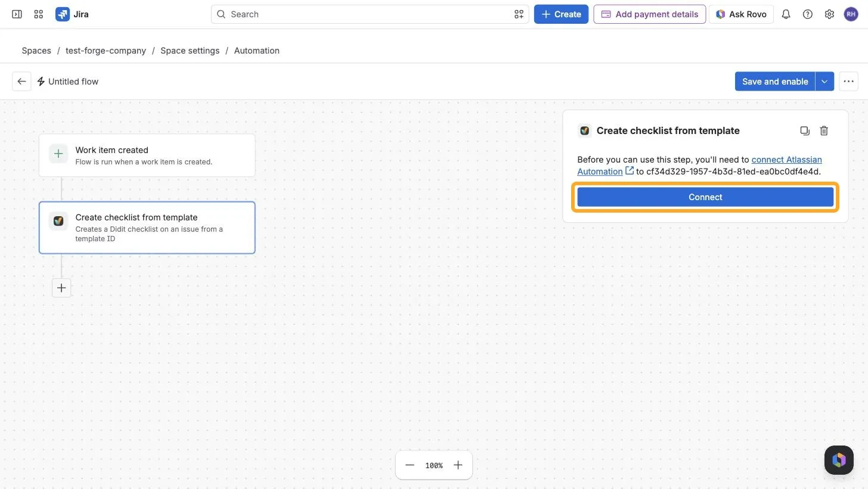Open settings gear icon
This screenshot has height=489, width=868.
pos(829,14)
